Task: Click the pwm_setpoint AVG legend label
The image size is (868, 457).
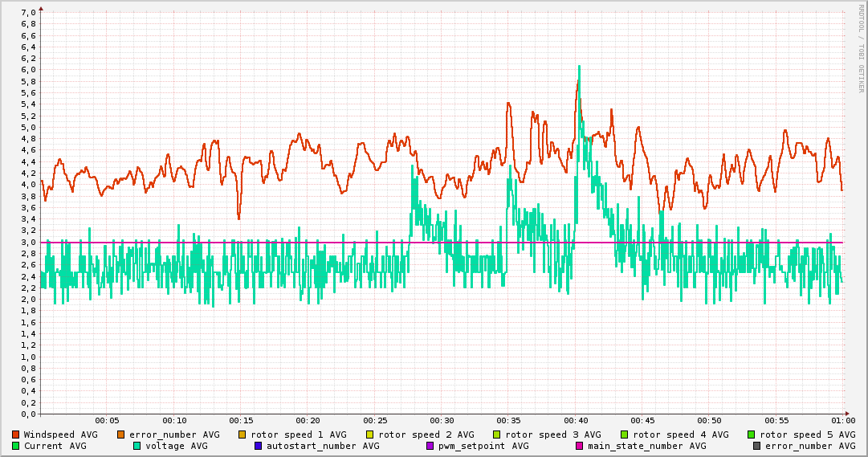Action: [x=483, y=446]
